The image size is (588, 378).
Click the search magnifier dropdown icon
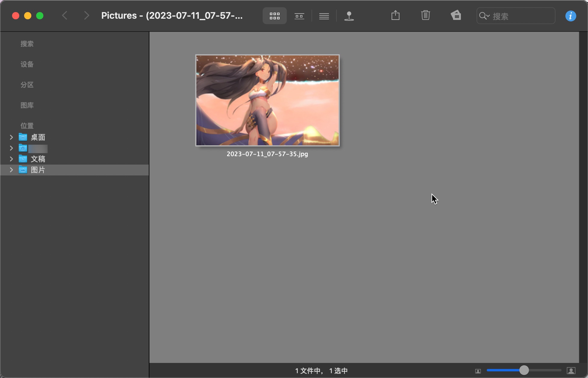tap(484, 16)
